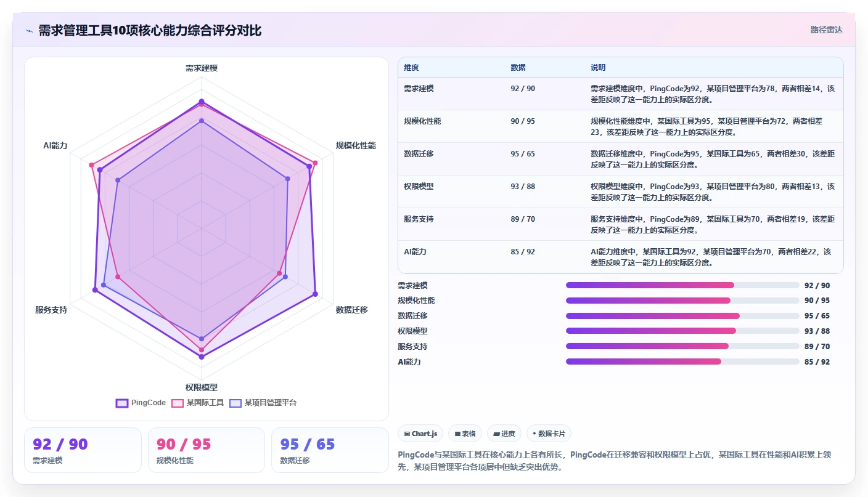Select the 维度 column header
This screenshot has height=497, width=868.
411,68
